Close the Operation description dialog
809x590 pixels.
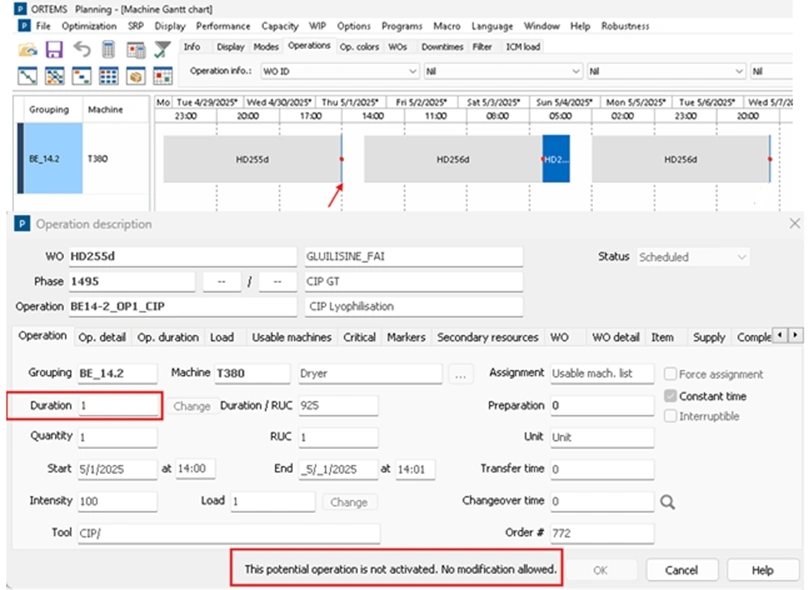pos(795,223)
